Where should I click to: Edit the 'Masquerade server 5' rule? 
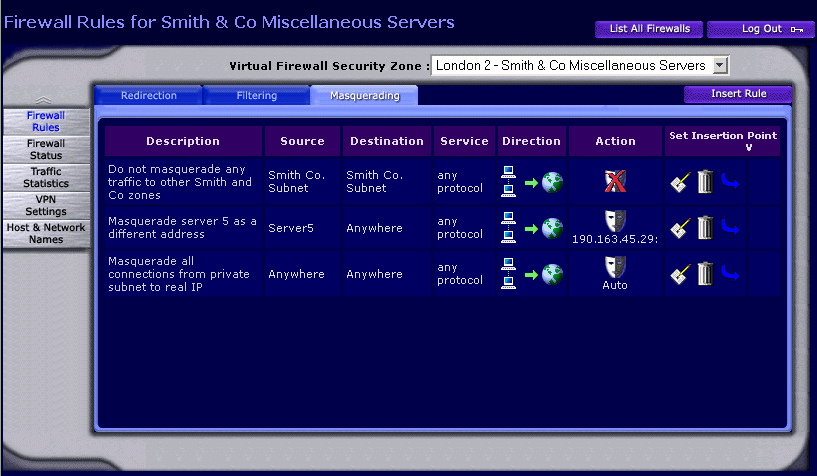(x=680, y=228)
